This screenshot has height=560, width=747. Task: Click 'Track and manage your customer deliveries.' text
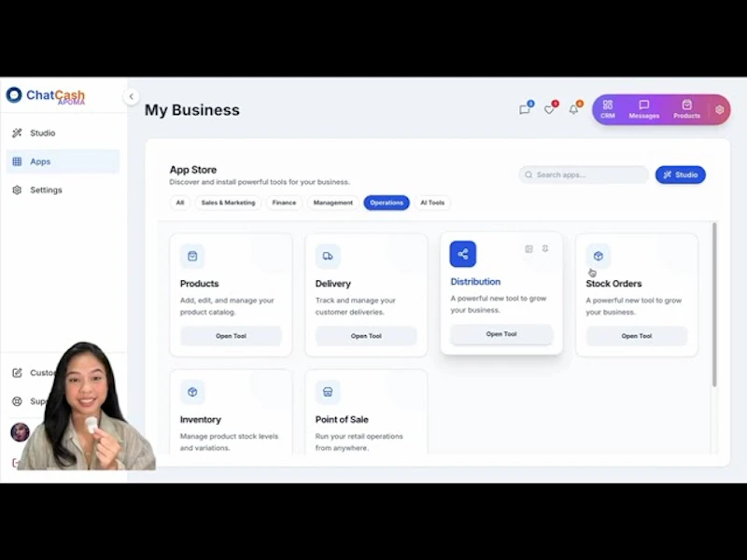(x=356, y=306)
